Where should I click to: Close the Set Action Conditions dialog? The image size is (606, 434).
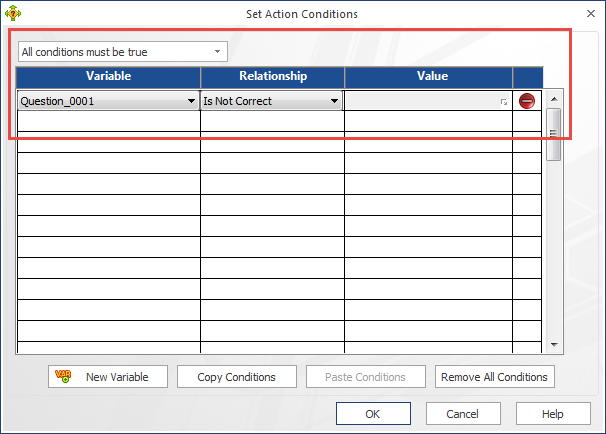click(591, 14)
